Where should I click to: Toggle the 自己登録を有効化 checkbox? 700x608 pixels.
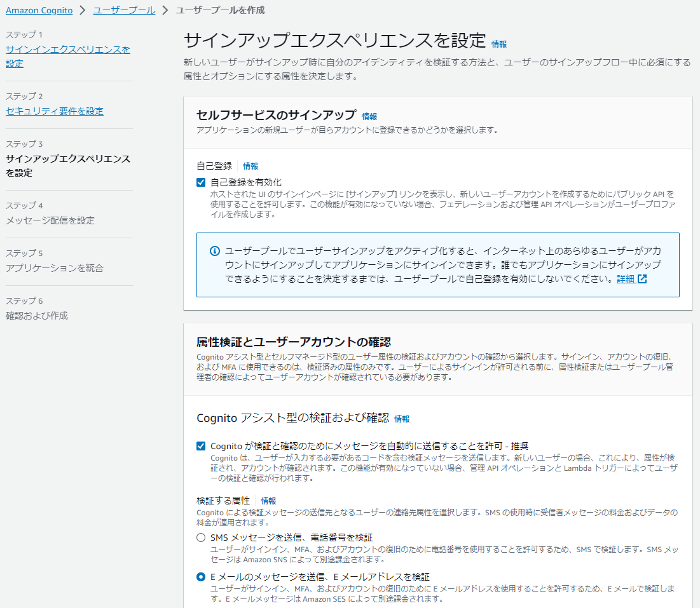click(x=201, y=182)
